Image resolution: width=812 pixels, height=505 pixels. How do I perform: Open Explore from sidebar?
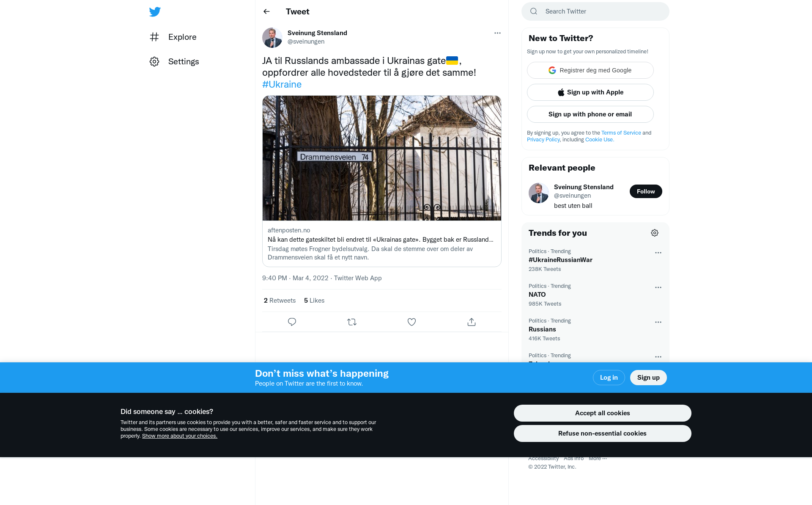pyautogui.click(x=173, y=37)
